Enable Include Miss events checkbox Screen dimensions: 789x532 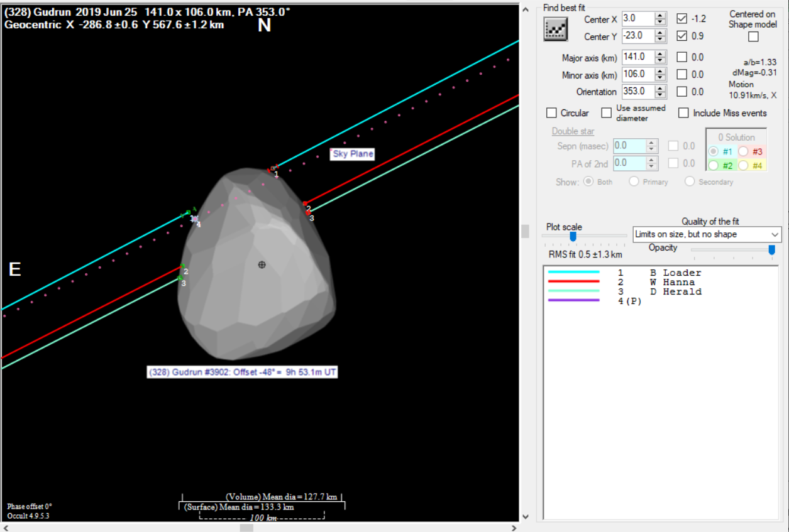coord(683,113)
